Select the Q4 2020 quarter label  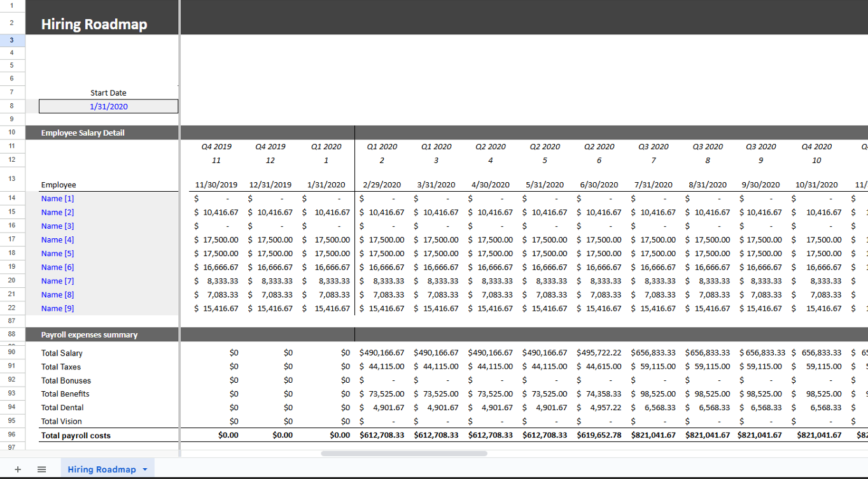[816, 147]
